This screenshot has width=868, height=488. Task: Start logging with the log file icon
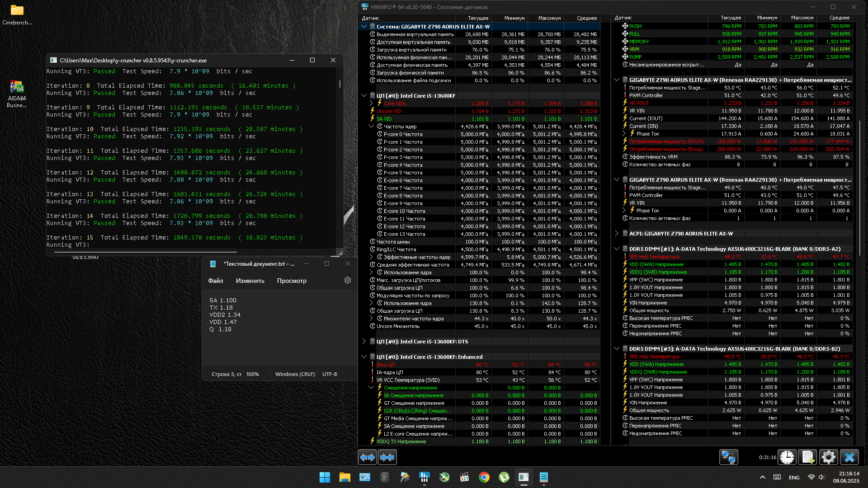(x=807, y=457)
